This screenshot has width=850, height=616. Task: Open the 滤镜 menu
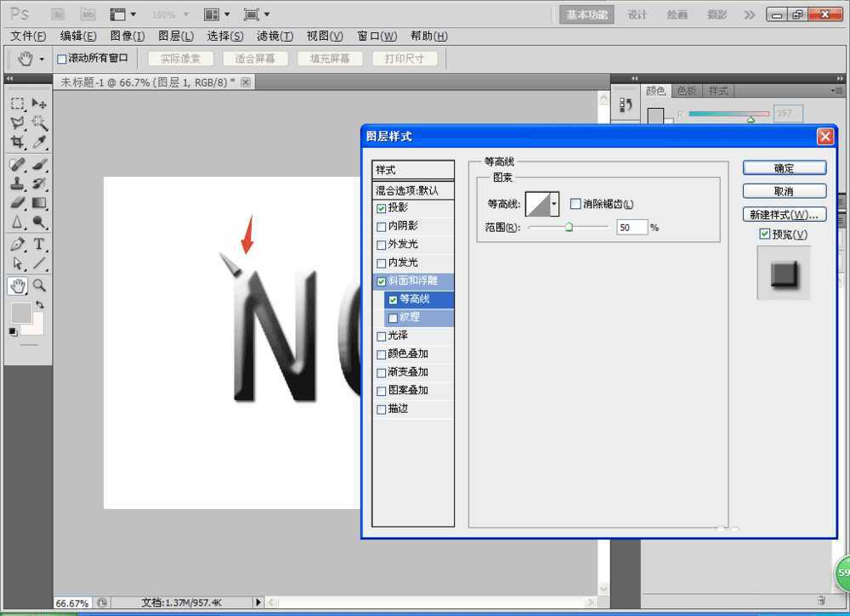click(x=274, y=36)
